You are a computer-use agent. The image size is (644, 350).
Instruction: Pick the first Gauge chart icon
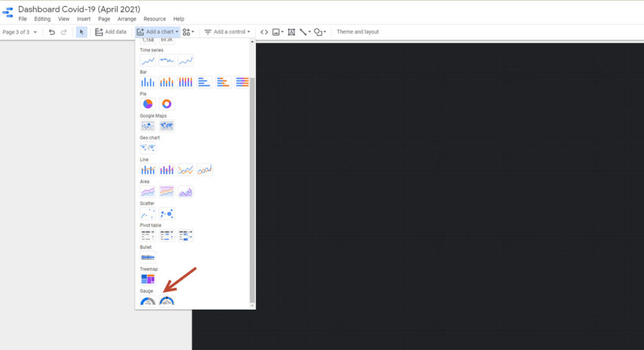[148, 301]
